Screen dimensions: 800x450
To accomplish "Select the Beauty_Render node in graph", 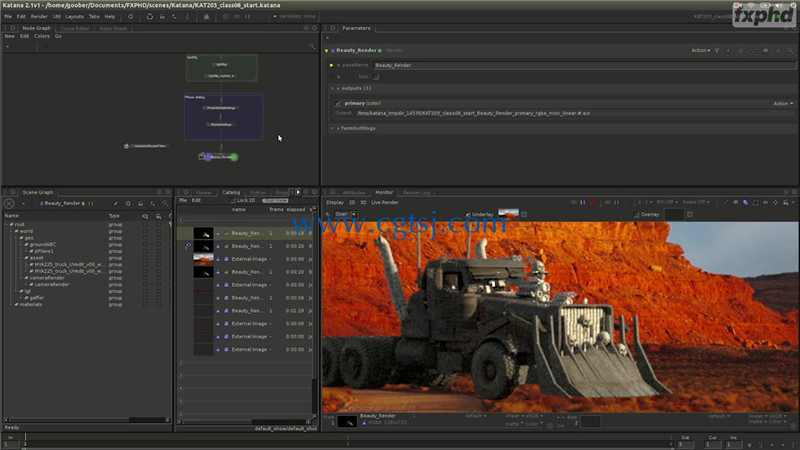I will pyautogui.click(x=221, y=157).
